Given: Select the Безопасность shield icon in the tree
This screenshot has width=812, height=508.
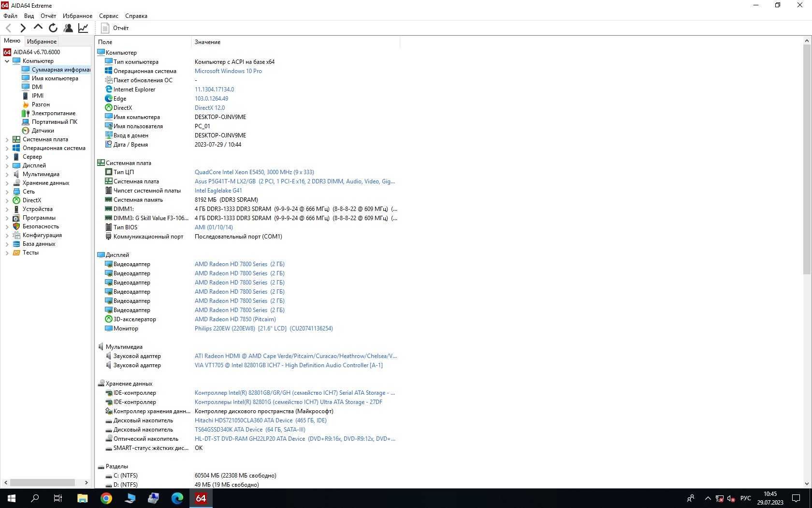Looking at the screenshot, I should coord(16,226).
